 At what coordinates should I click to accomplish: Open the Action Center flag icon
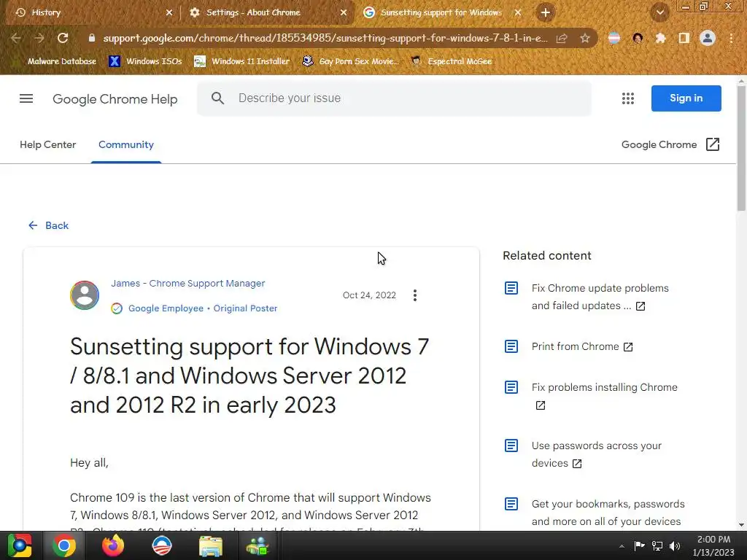click(x=639, y=546)
